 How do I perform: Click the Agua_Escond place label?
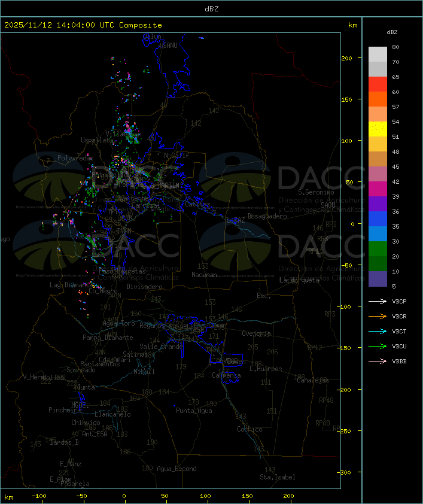176,469
